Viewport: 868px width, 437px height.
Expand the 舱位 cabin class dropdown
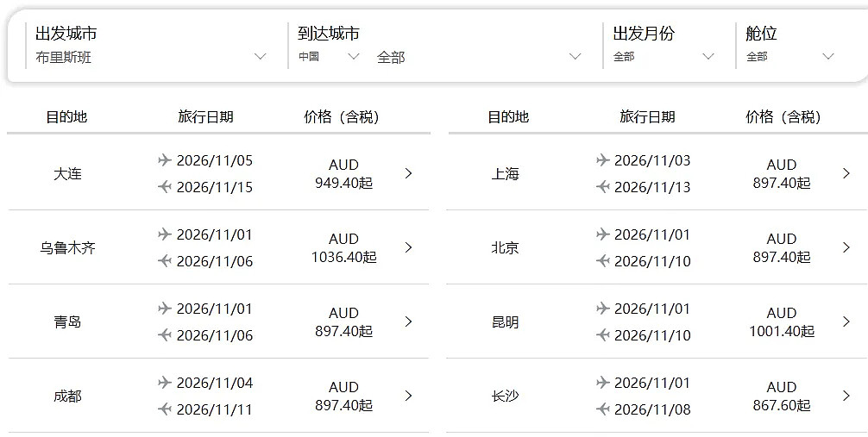789,56
